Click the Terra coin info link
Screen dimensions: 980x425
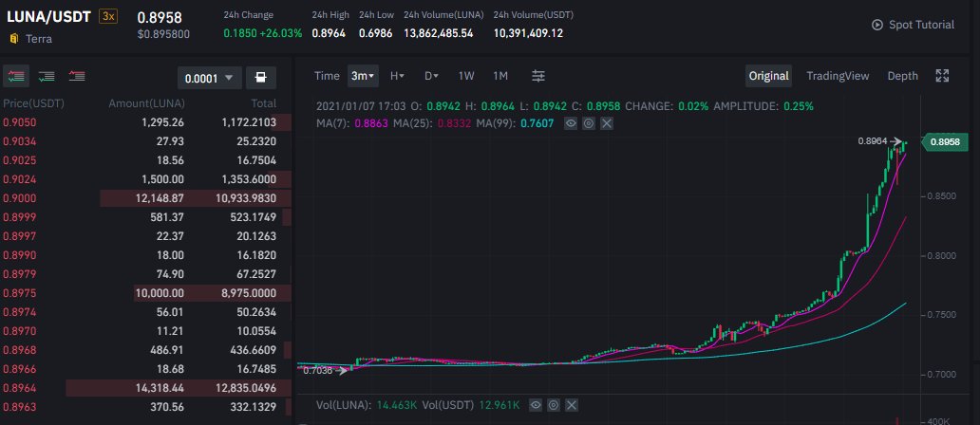(x=39, y=39)
